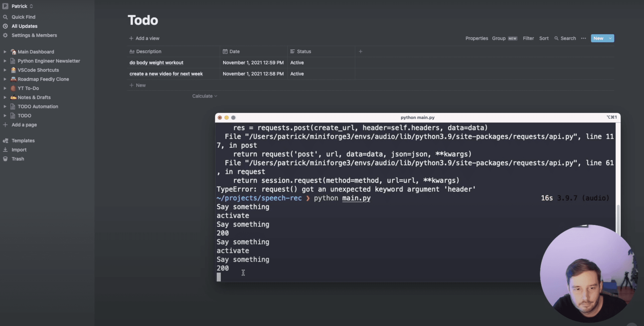Click the Status column header
This screenshot has width=644, height=326.
[321, 51]
